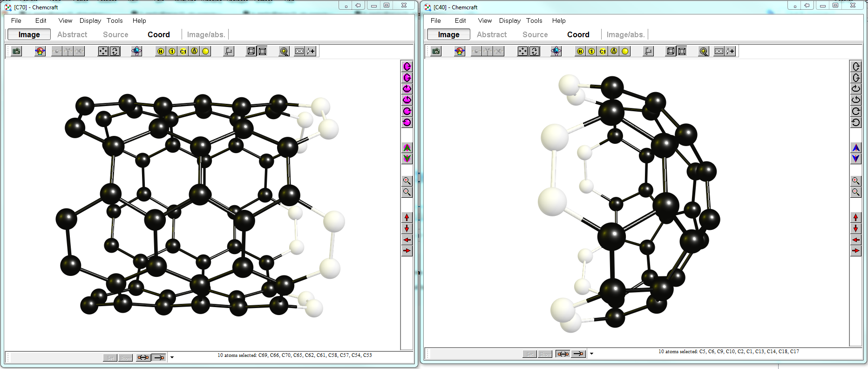
Task: Toggle the 3D perspective cube view in C40 window
Action: [671, 51]
